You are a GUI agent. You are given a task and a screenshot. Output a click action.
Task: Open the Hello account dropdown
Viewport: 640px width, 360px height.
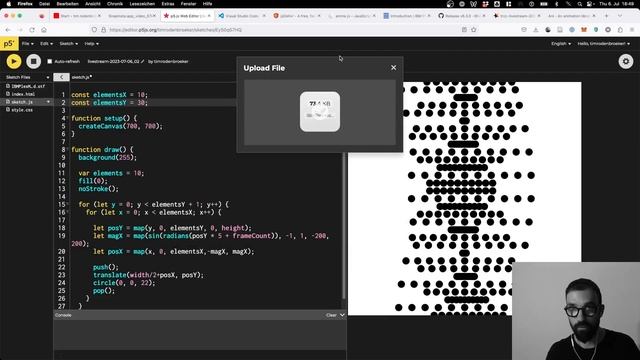tap(603, 44)
